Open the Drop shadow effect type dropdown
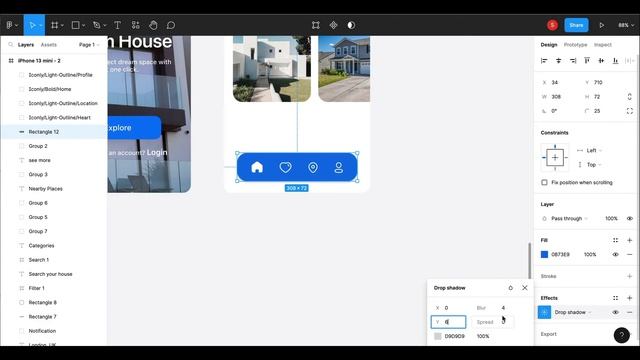This screenshot has width=640, height=360. 573,312
